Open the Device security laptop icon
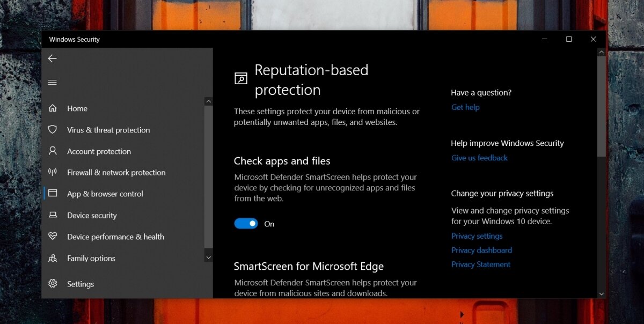This screenshot has width=644, height=324. tap(53, 215)
